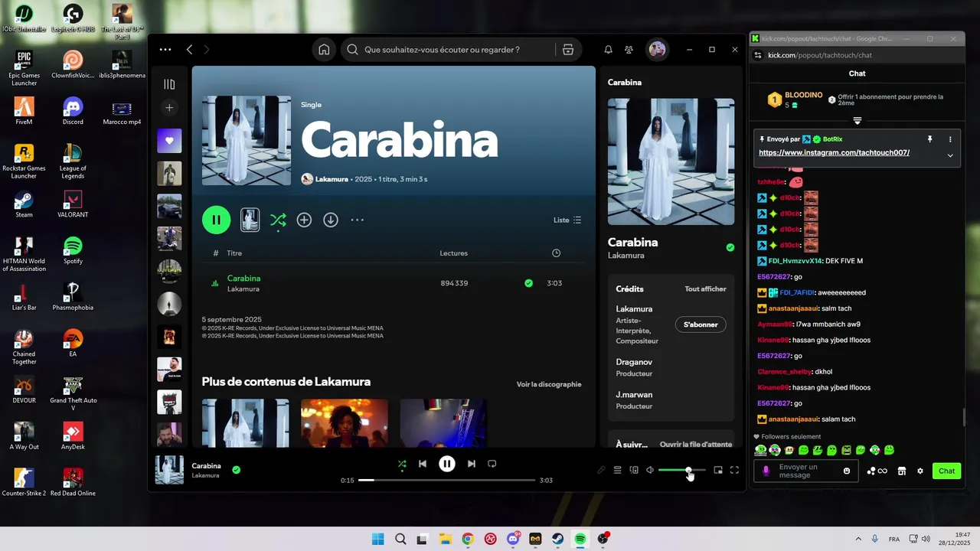
Task: Open Kick chat settings gear
Action: tap(920, 471)
